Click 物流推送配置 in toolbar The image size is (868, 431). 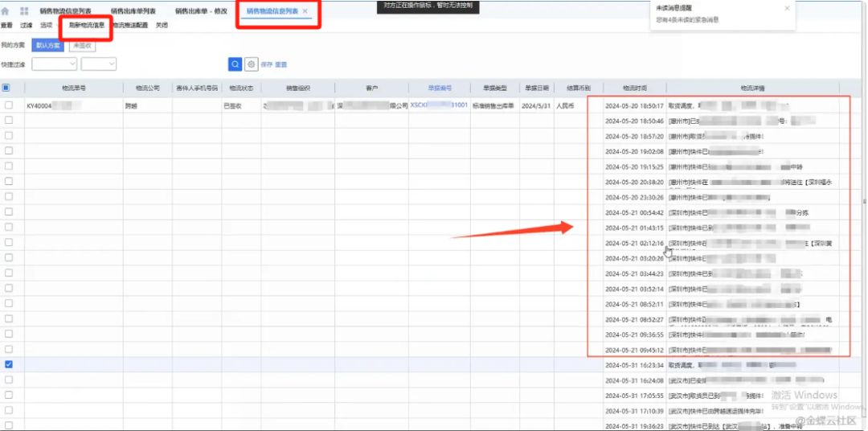130,25
